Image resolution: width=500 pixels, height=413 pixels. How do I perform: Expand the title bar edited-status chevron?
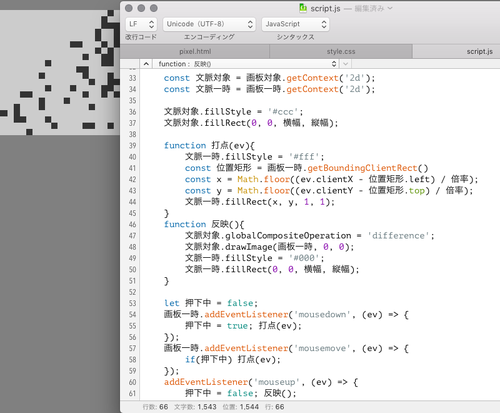point(390,8)
